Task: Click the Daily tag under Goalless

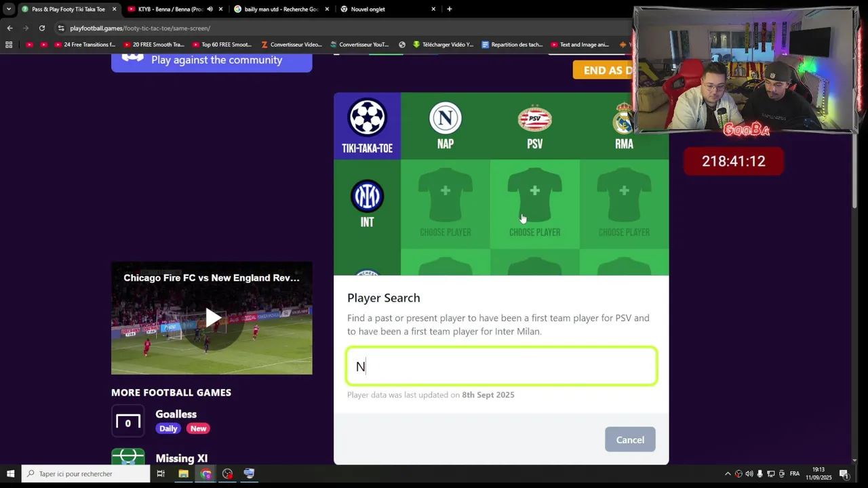Action: point(168,428)
